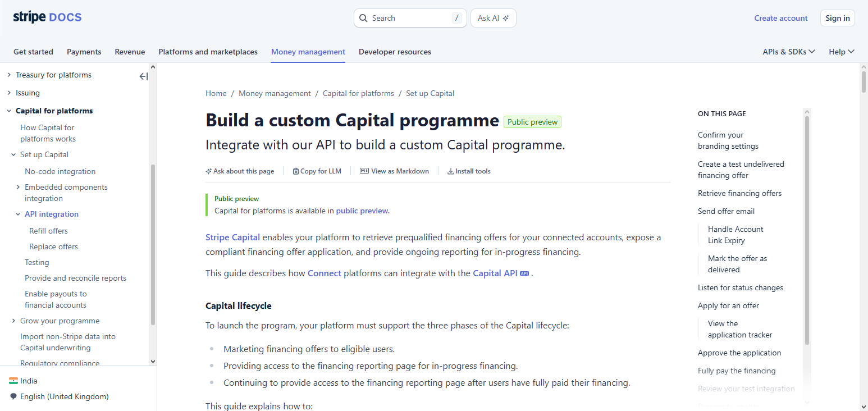Open Provide and reconcile reports
Viewport: 868px width, 411px height.
tap(75, 278)
